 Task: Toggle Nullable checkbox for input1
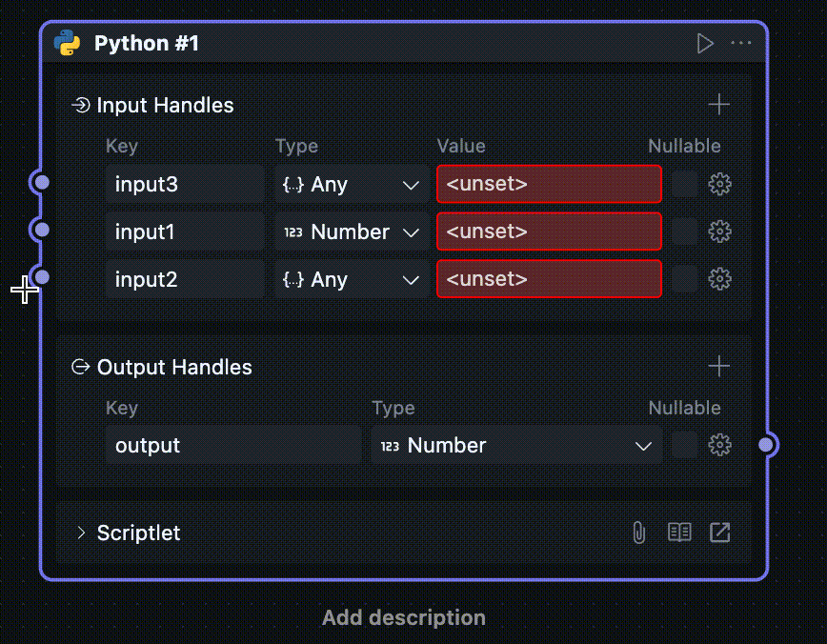(684, 231)
